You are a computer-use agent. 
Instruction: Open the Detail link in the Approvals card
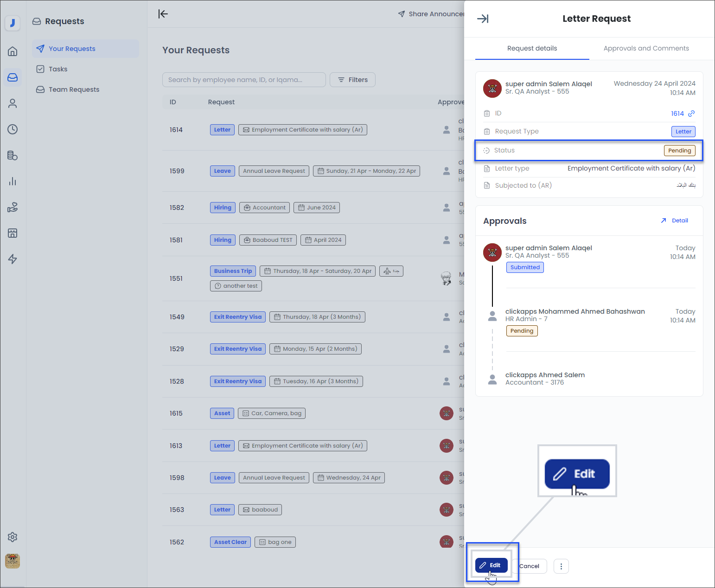coord(674,221)
